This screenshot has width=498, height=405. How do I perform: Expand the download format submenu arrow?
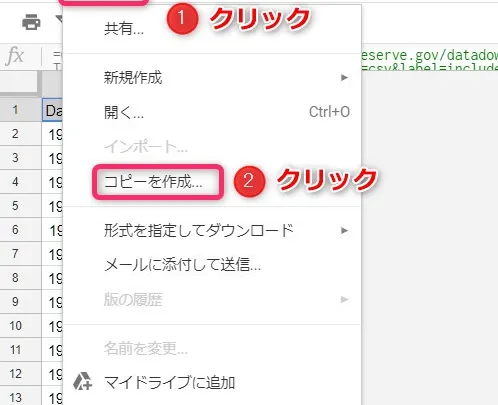coord(344,230)
